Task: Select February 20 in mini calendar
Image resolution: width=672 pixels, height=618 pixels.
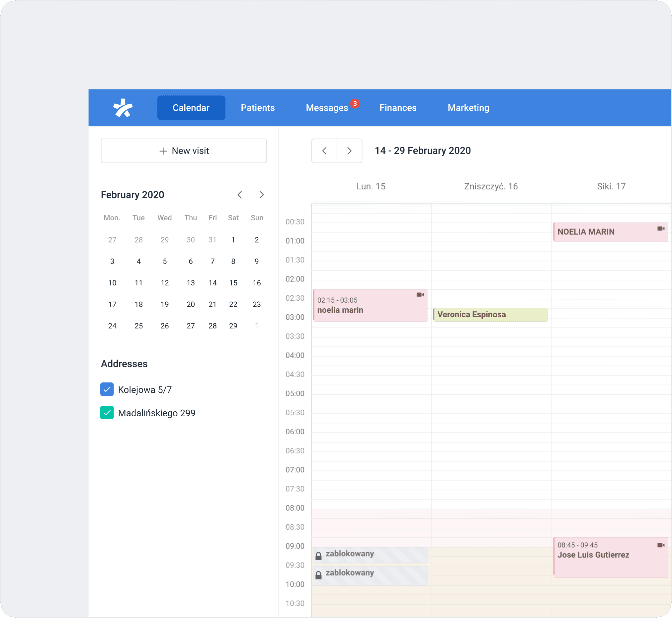Action: [191, 304]
